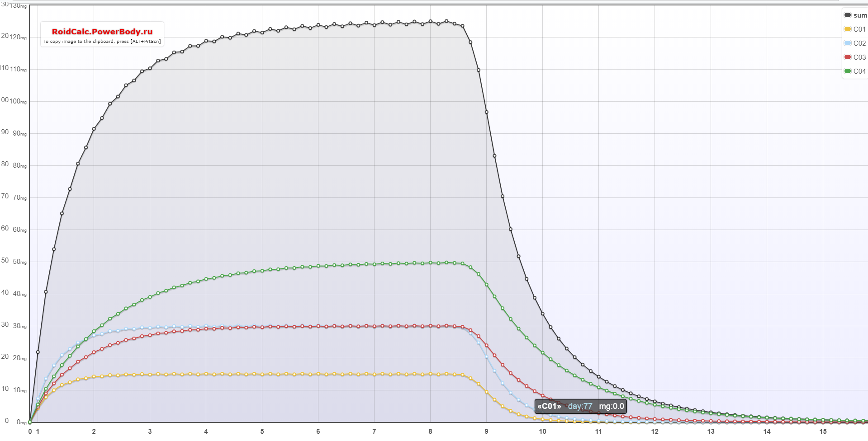Click the copy-to-clipboard hint text

click(102, 42)
